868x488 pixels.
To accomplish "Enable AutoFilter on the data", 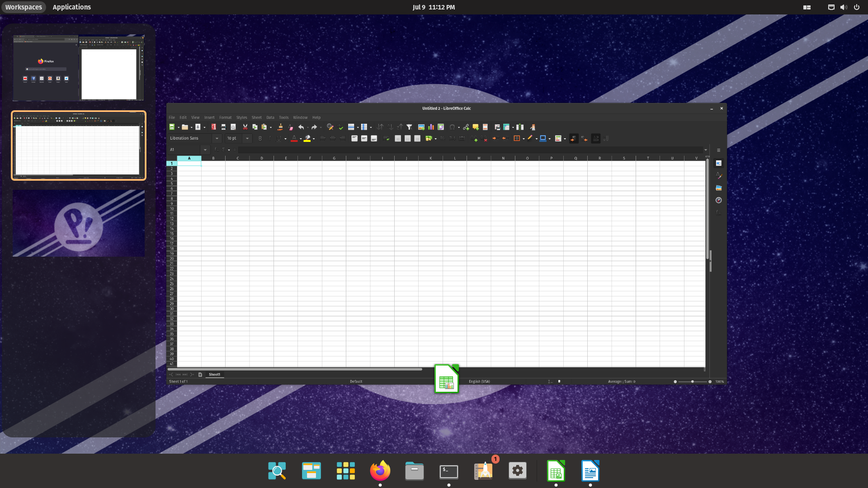I will (x=410, y=127).
